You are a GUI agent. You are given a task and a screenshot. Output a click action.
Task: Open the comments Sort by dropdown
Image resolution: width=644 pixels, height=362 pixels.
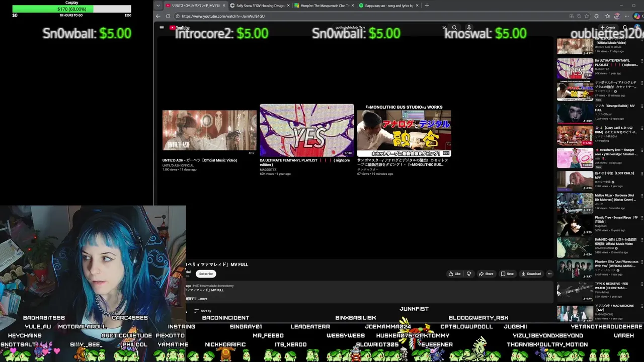[x=203, y=311]
